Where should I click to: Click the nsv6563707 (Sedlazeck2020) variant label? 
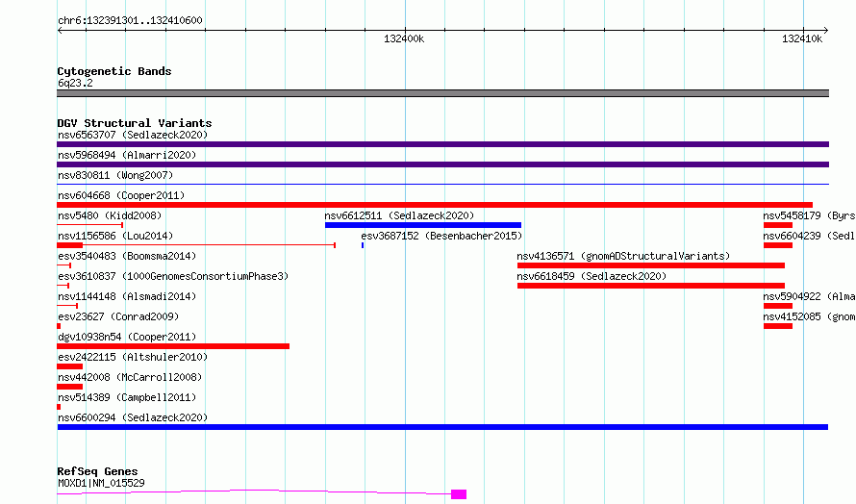tap(133, 135)
